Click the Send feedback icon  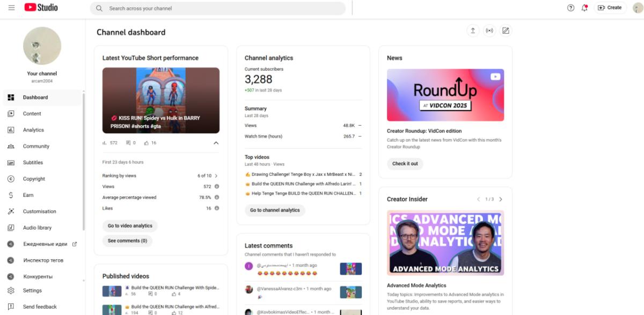pyautogui.click(x=11, y=307)
